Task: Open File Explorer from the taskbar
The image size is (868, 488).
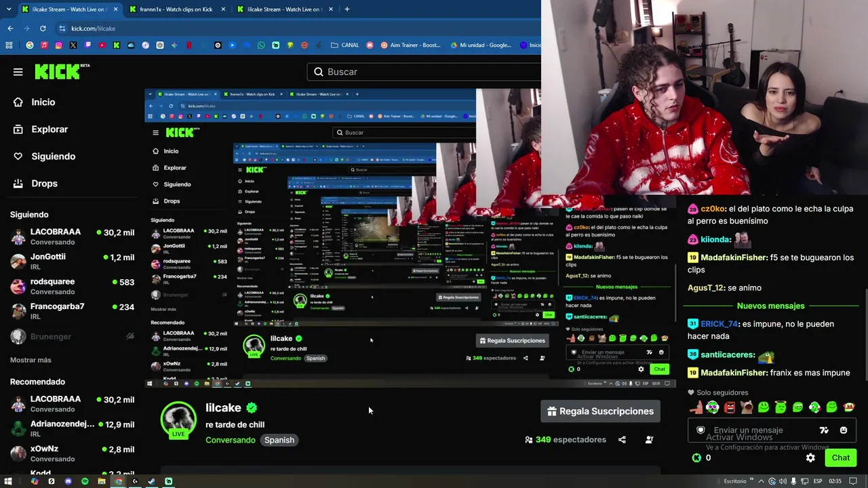Action: click(x=102, y=481)
